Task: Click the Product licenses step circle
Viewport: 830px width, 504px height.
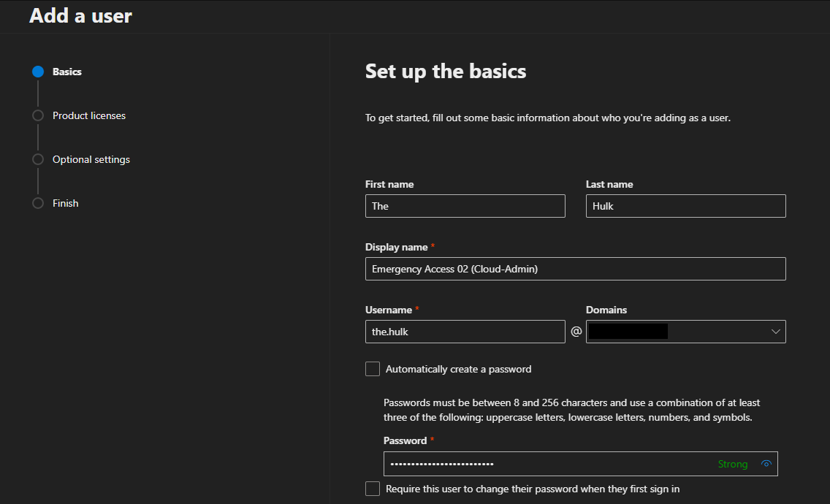Action: [x=38, y=116]
